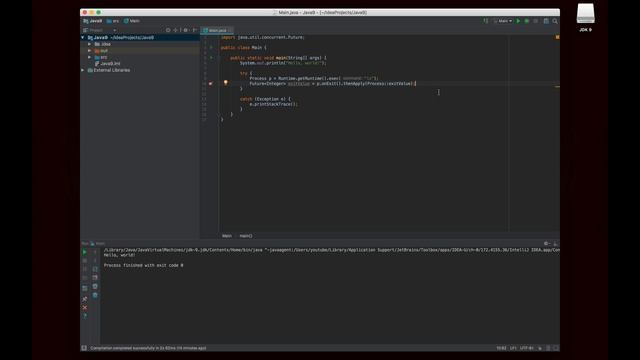The width and height of the screenshot is (640, 360).
Task: Open the LF line separator selector
Action: point(513,348)
